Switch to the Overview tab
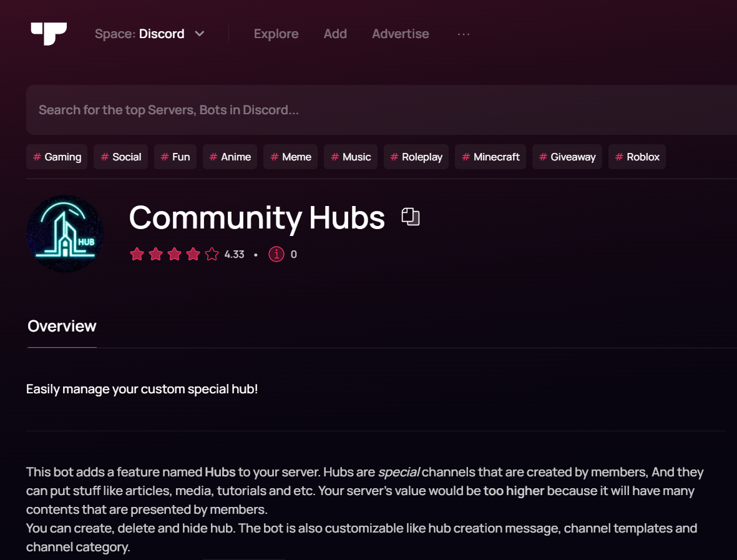 tap(62, 326)
